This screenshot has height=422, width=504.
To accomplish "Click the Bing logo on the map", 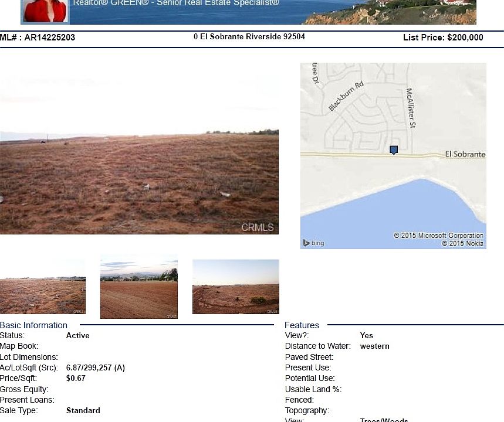I will (314, 243).
